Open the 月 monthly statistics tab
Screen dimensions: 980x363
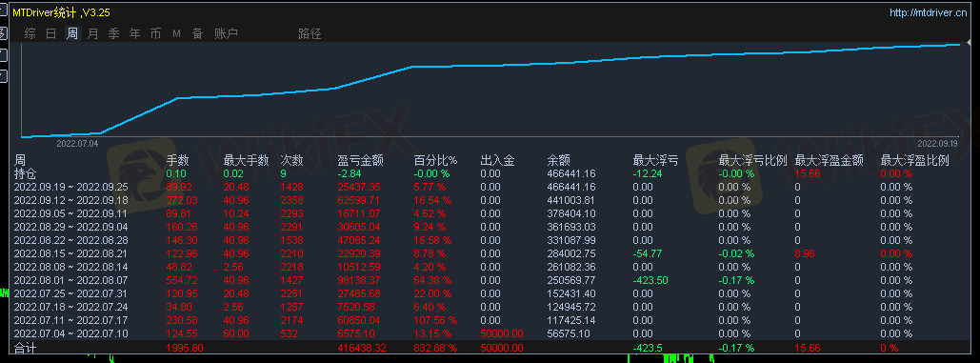click(x=93, y=33)
